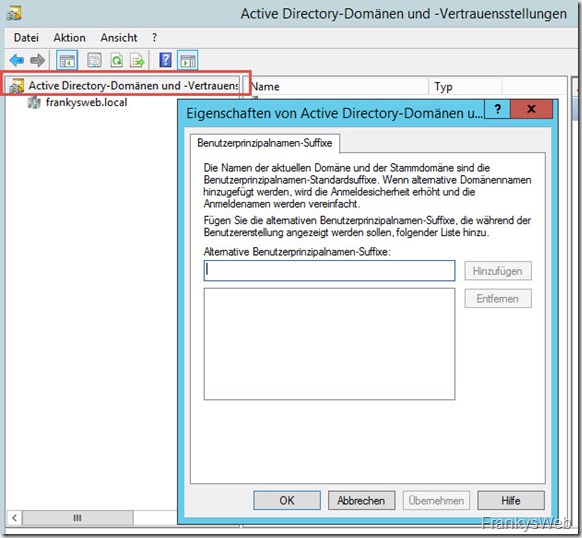The image size is (582, 538).
Task: Open the ? help menu
Action: tap(154, 38)
